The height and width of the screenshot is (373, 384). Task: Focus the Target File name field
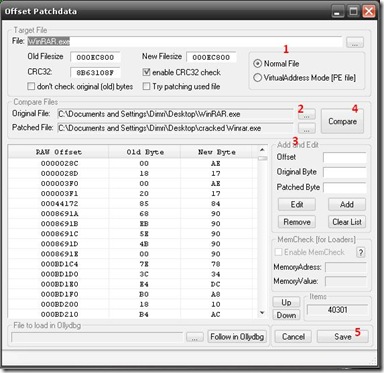pyautogui.click(x=184, y=42)
